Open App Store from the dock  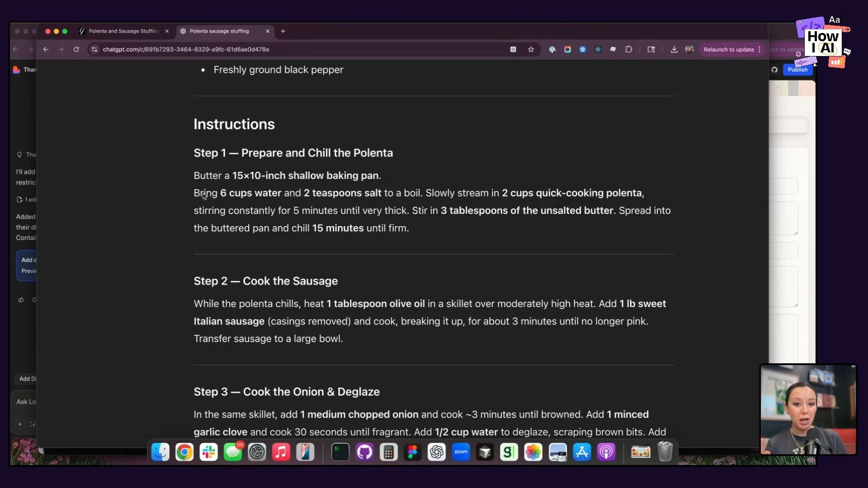coord(582,452)
